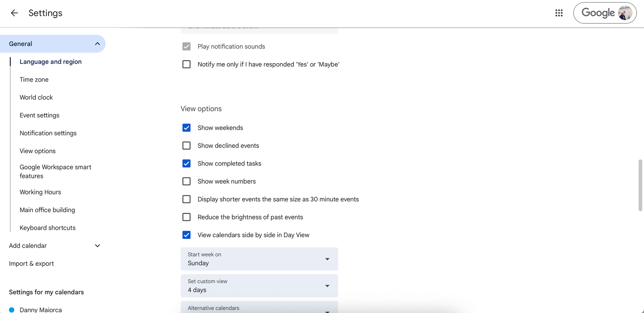The height and width of the screenshot is (313, 644).
Task: Toggle View calendars side by side
Action: point(187,235)
